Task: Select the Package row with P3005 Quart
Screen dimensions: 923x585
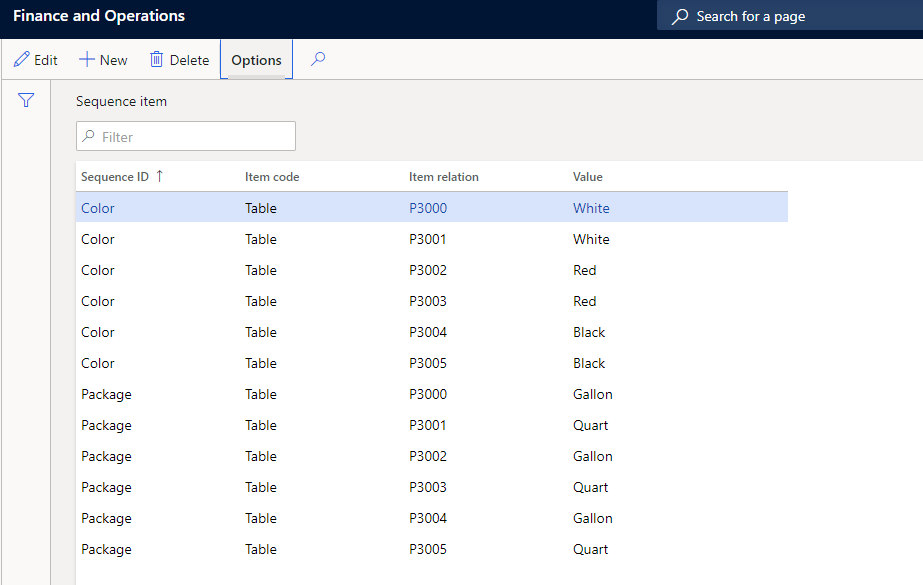Action: (431, 549)
